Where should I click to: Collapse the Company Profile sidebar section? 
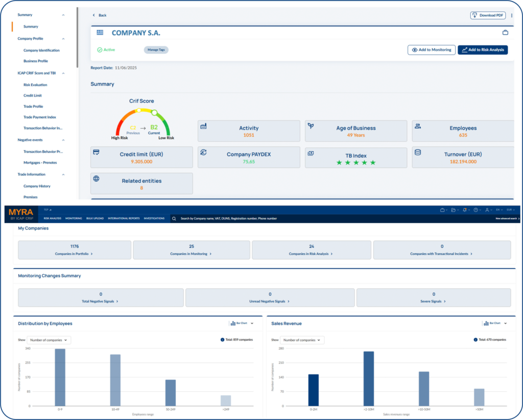[63, 39]
